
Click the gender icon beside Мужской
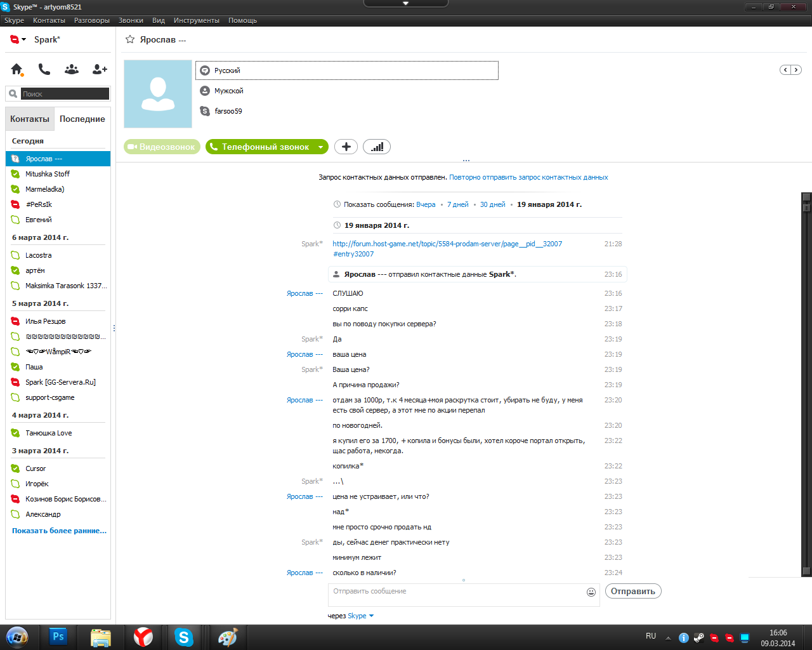[x=205, y=91]
